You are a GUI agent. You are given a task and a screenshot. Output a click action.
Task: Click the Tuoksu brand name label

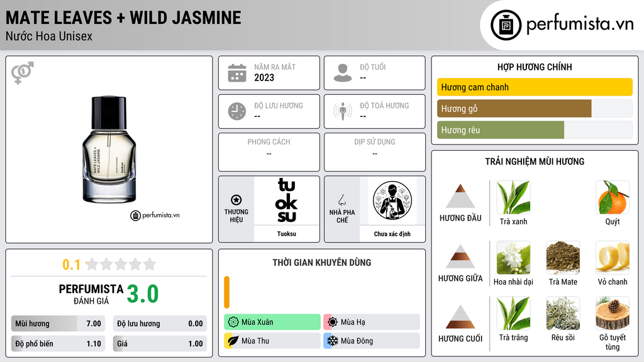point(286,234)
